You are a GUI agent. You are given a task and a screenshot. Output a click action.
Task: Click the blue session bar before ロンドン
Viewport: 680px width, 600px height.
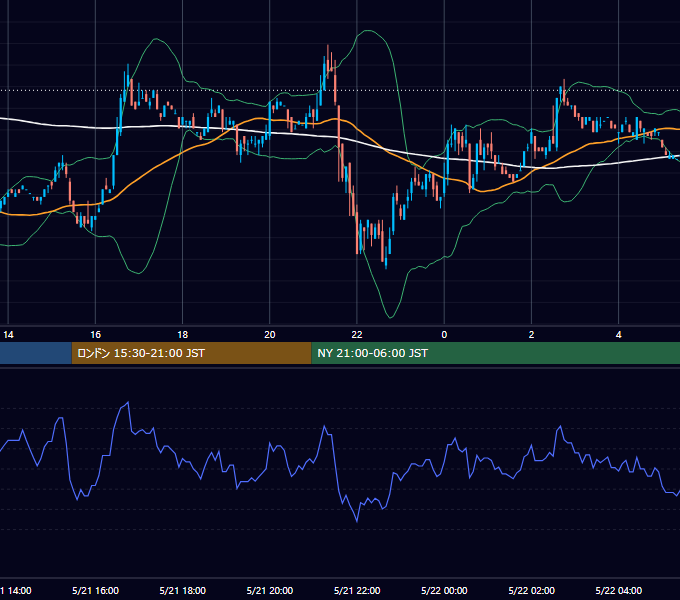click(x=36, y=353)
